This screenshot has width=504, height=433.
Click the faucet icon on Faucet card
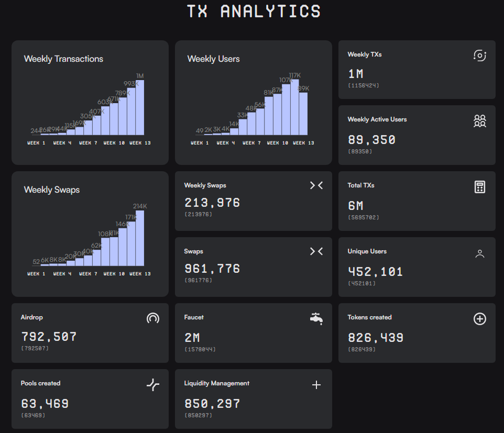[x=316, y=318]
